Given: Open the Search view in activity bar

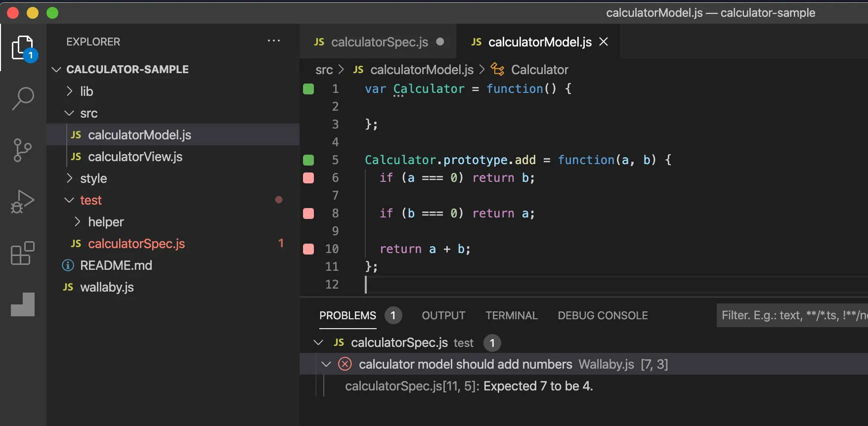Looking at the screenshot, I should point(23,98).
